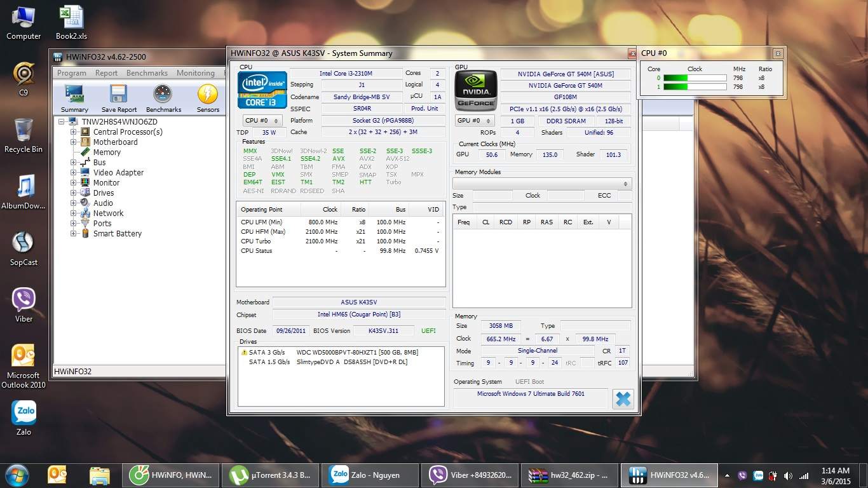Select the C9 desktop shortcut

pos(24,79)
